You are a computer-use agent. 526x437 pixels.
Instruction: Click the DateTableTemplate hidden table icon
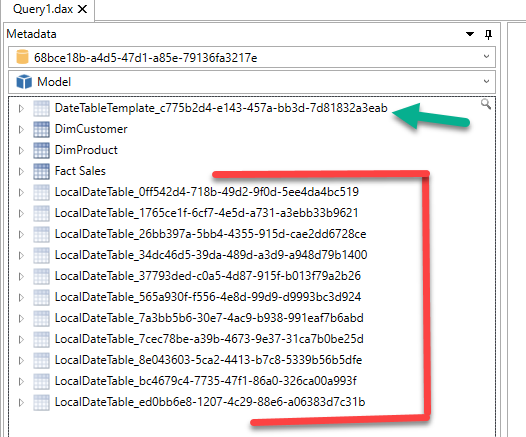(42, 108)
